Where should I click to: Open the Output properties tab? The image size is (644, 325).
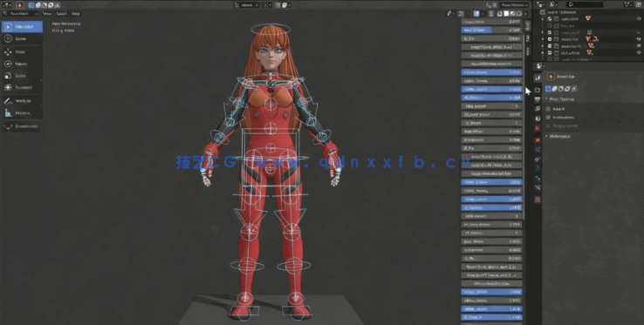pos(538,99)
